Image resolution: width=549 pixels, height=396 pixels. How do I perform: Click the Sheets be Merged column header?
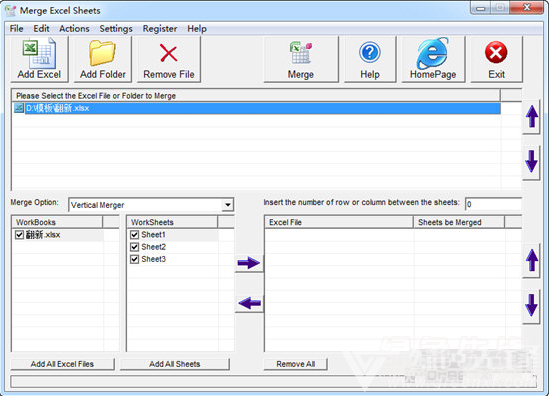pos(459,222)
